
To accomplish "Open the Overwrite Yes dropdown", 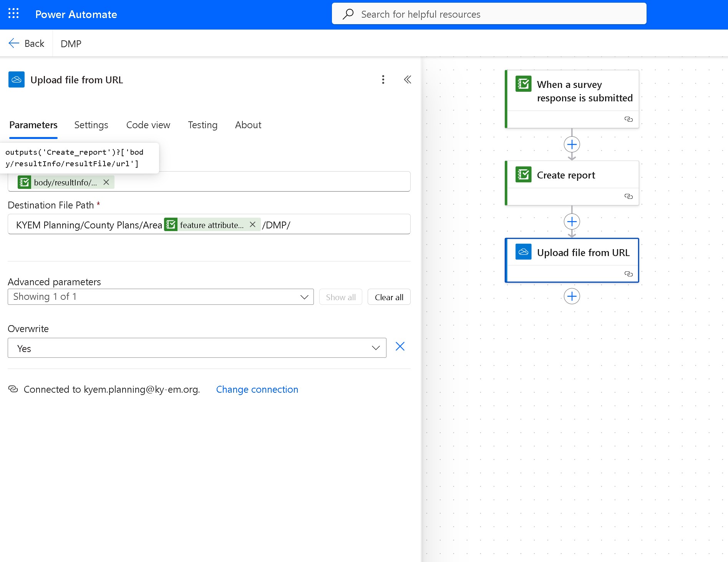I will 197,348.
